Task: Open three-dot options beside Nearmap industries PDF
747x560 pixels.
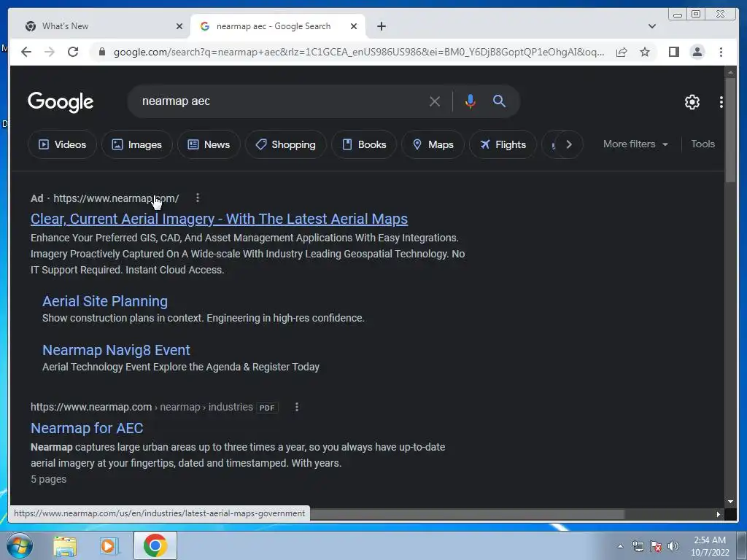Action: tap(297, 407)
